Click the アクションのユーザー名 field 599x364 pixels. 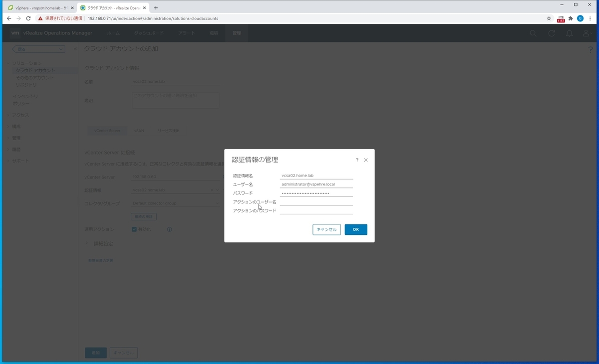316,202
